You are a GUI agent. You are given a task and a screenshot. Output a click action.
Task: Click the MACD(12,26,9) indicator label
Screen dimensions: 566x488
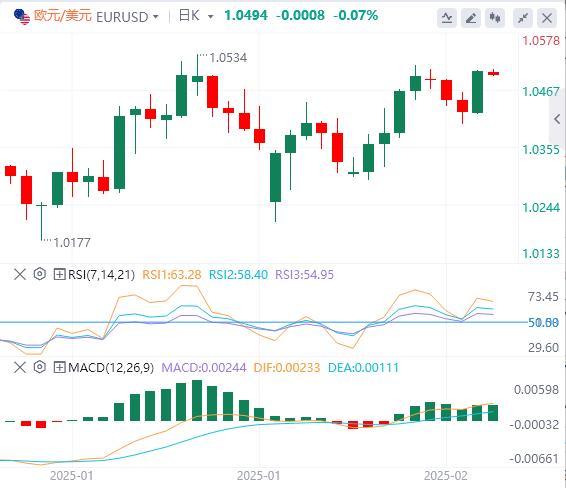[x=111, y=368]
